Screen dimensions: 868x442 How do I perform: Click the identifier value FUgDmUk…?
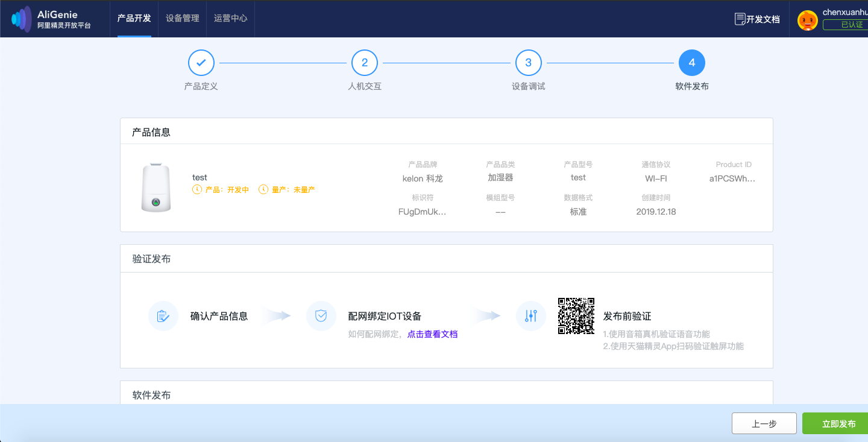pyautogui.click(x=423, y=212)
